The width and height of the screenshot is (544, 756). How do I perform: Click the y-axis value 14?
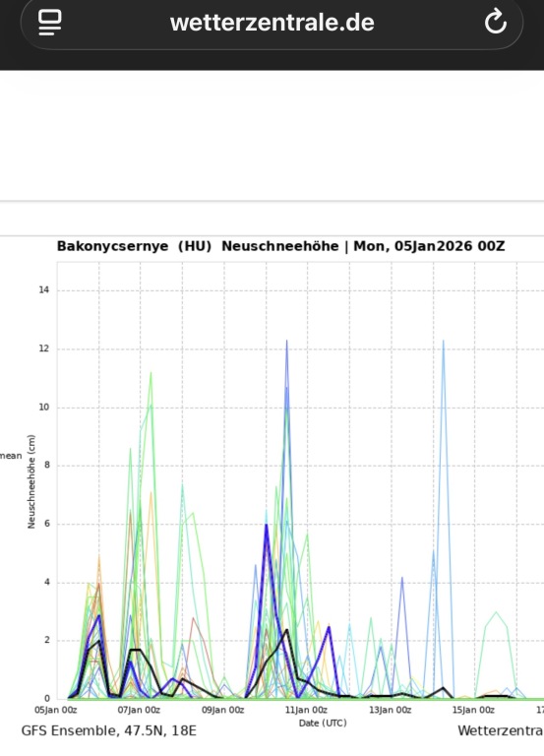(x=44, y=289)
